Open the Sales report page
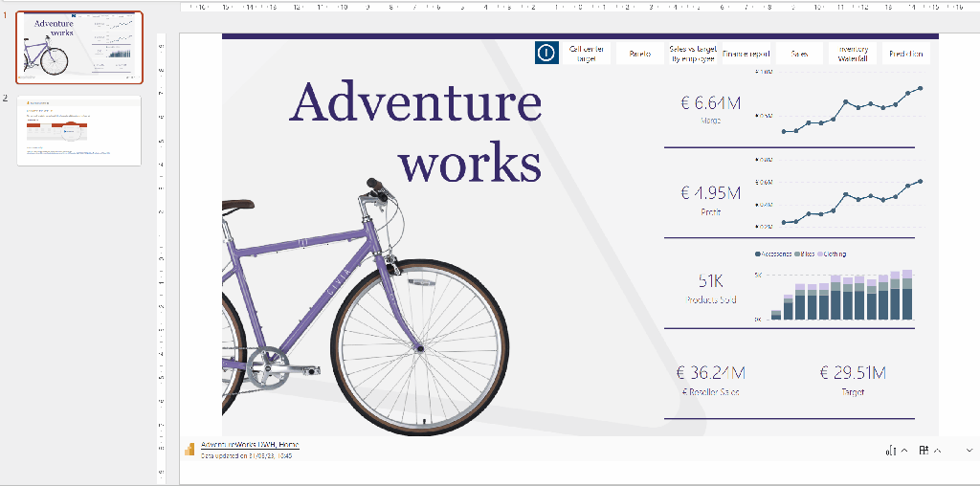 pos(799,54)
